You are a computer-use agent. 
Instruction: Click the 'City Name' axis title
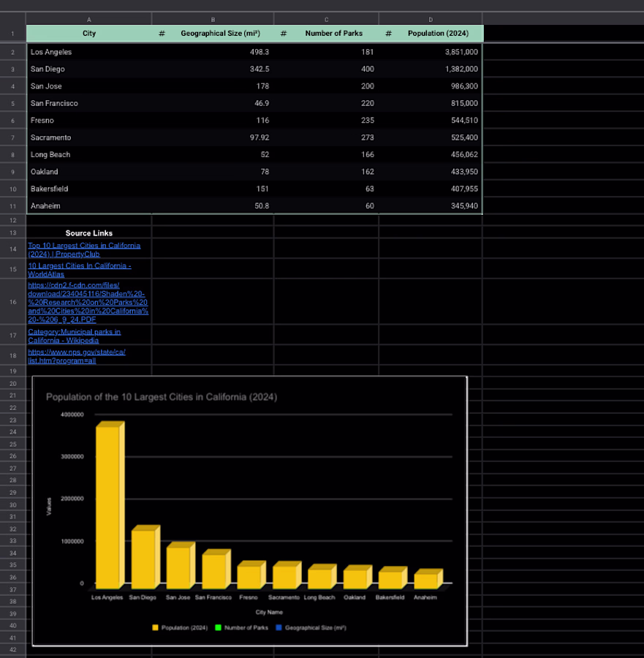(269, 612)
